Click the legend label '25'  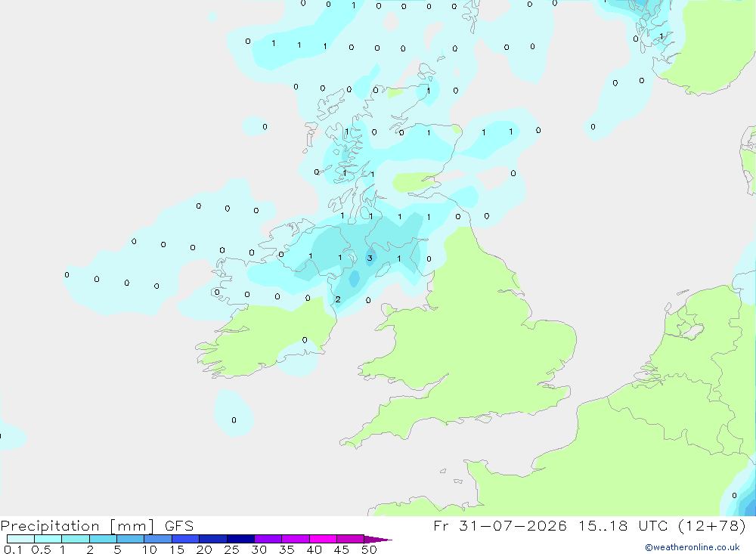(x=231, y=549)
